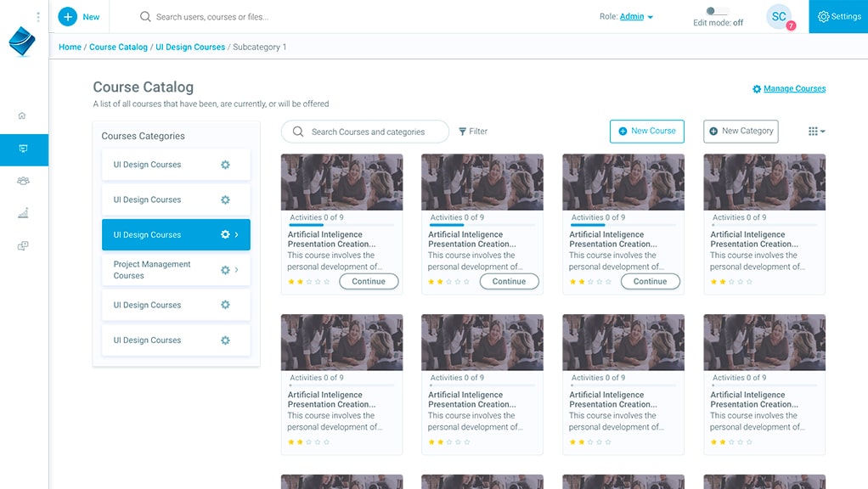The image size is (868, 489).
Task: Go to UI Design Courses breadcrumb link
Action: tap(190, 47)
